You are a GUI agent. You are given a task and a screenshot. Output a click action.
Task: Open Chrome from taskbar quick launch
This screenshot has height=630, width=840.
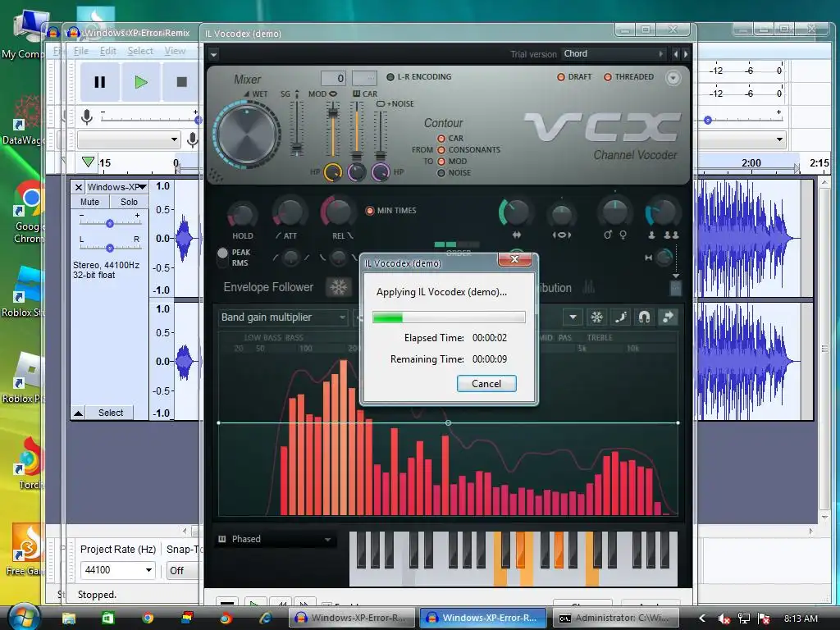click(x=148, y=618)
